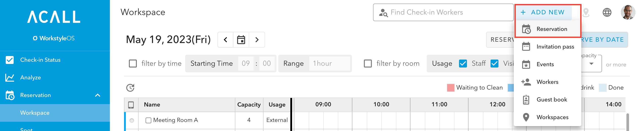
Task: Open Analyze chart icon in sidebar
Action: click(x=10, y=77)
